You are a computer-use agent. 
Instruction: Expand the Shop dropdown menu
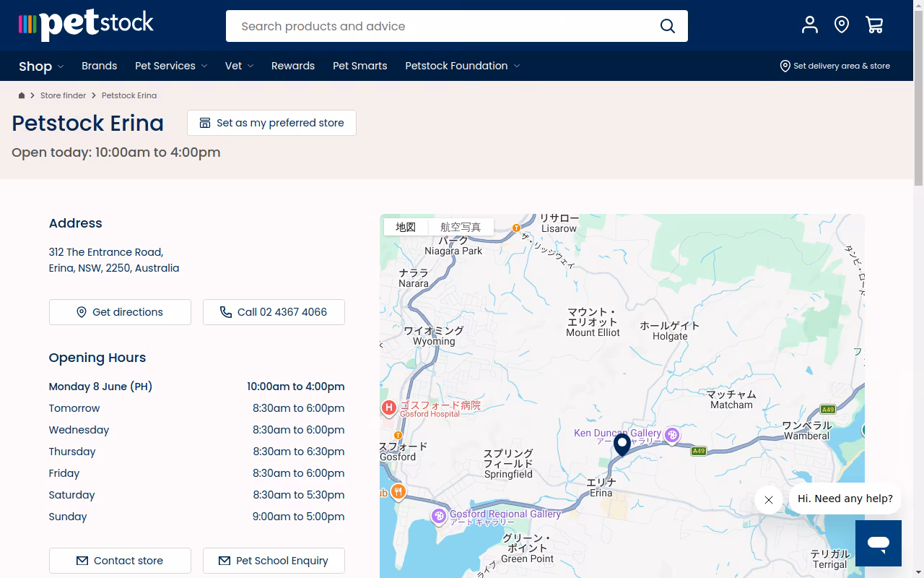point(41,66)
